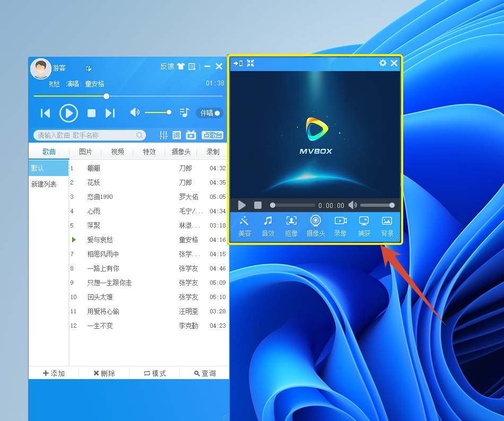Open the 背景 background picker
The image size is (504, 421).
[x=387, y=226]
